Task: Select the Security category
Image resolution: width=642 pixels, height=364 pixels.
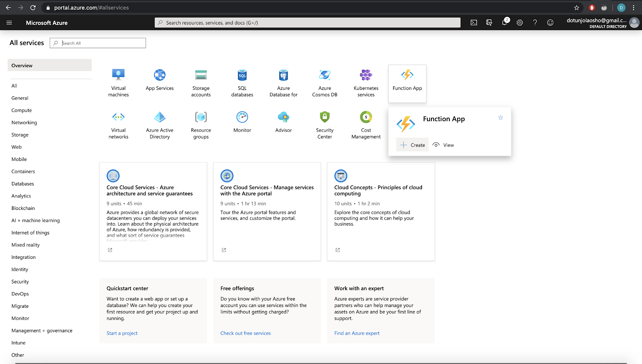Action: (20, 282)
